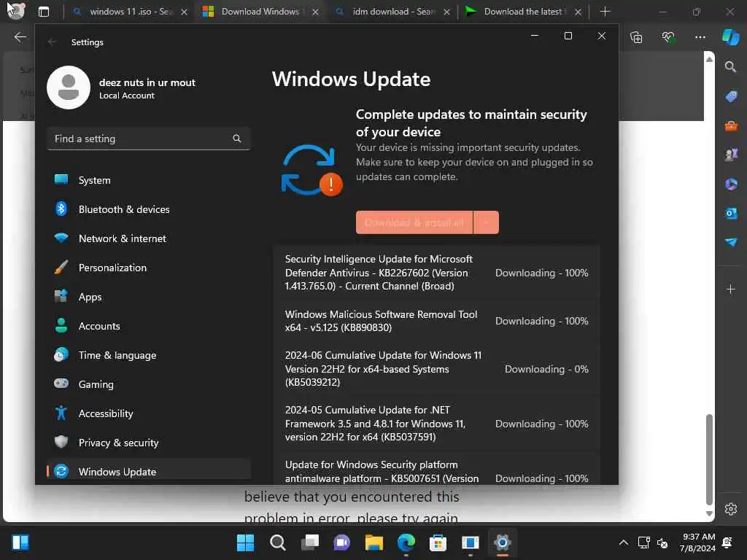
Task: Select Gaming in settings sidebar
Action: (x=149, y=384)
